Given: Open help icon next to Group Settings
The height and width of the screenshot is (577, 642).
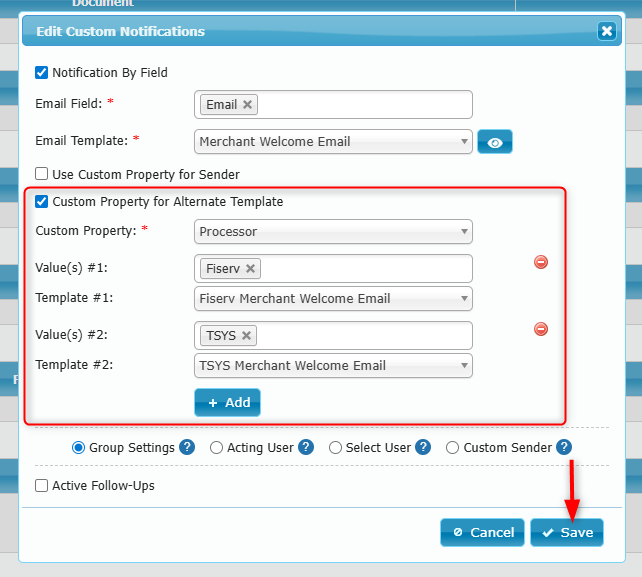Looking at the screenshot, I should point(187,448).
